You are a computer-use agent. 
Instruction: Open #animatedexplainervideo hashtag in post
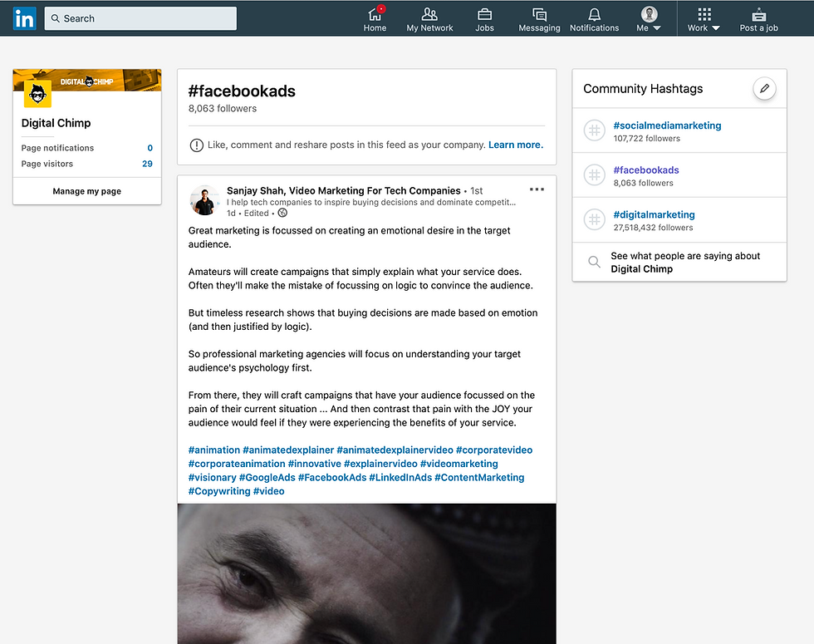[x=395, y=450]
